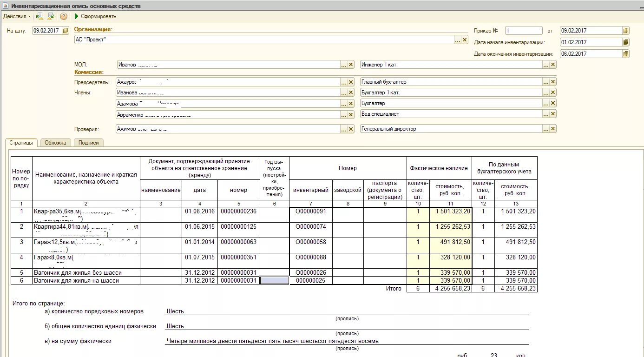The height and width of the screenshot is (357, 644).
Task: Clear the Бухгалтер position field
Action: 552,104
